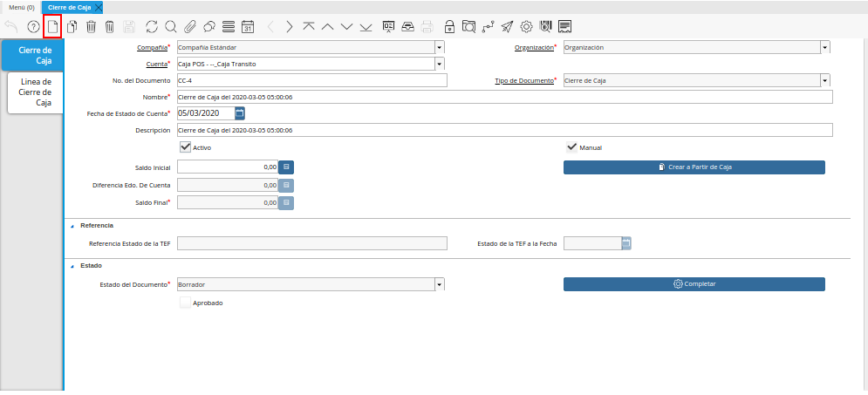Click the Completar button
Image resolution: width=868 pixels, height=395 pixels.
[x=694, y=284]
